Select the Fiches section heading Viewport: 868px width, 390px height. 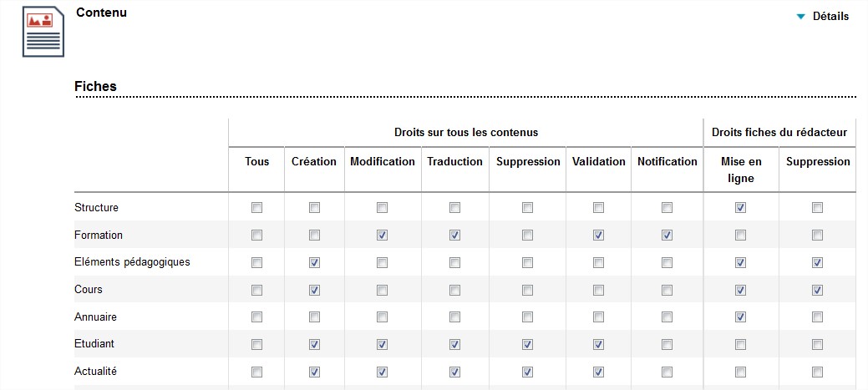pyautogui.click(x=95, y=86)
